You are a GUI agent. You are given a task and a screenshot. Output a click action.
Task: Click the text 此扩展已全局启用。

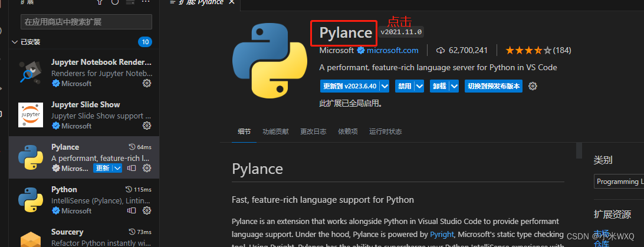(x=351, y=104)
